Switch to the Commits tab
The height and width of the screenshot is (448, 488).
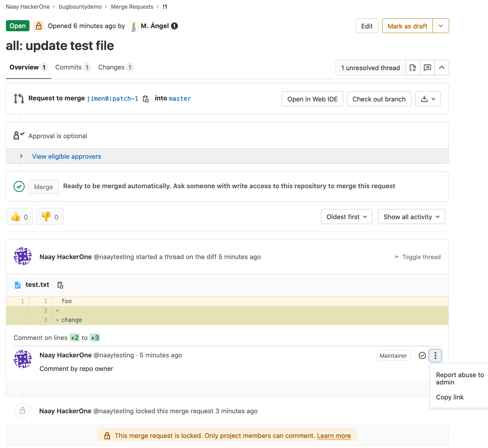[x=68, y=67]
